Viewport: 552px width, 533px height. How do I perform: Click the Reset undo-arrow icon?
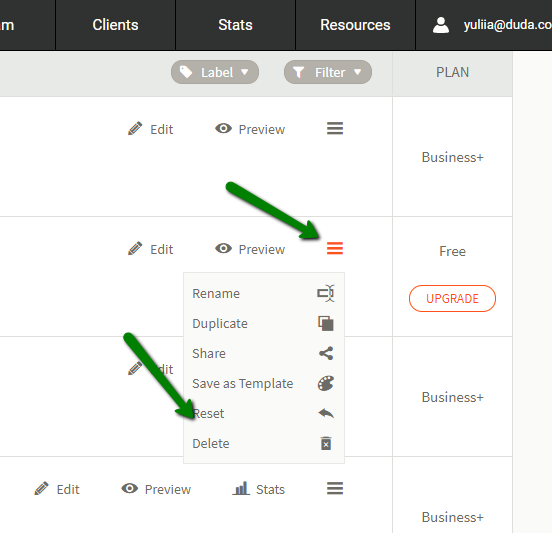point(326,413)
